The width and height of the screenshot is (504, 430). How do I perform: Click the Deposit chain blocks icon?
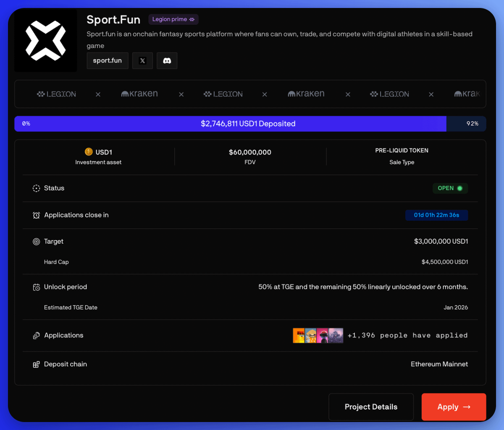pos(37,365)
